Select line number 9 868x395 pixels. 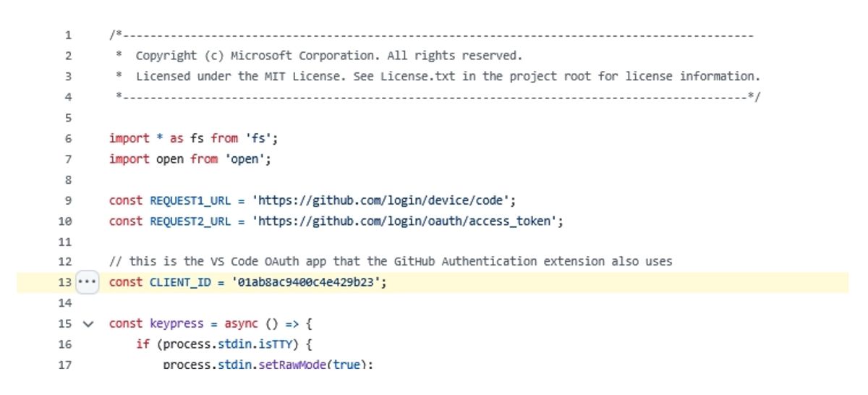pyautogui.click(x=68, y=200)
